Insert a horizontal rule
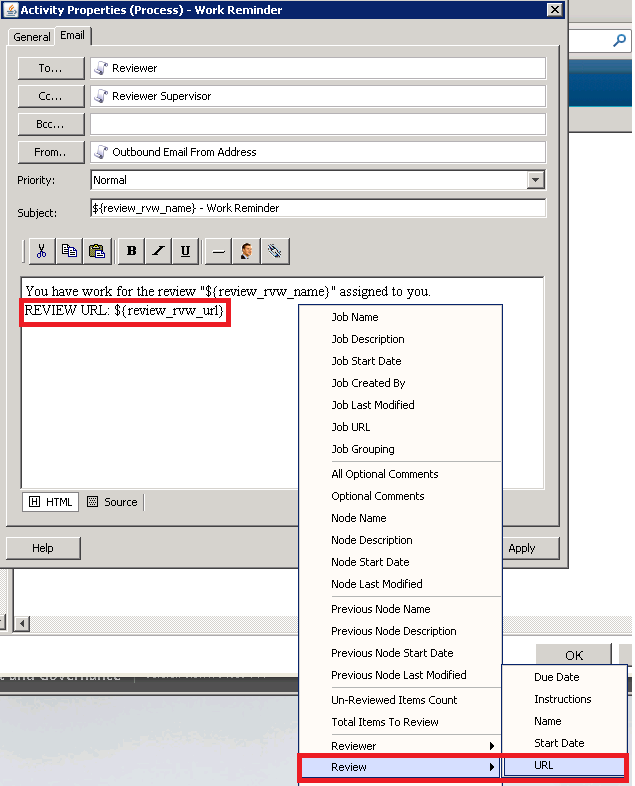This screenshot has height=786, width=635. pyautogui.click(x=219, y=251)
